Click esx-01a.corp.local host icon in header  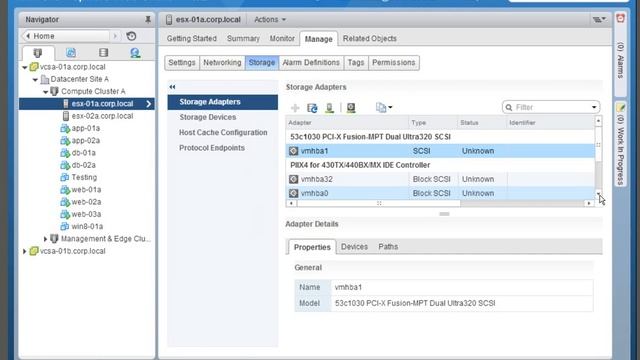coord(169,20)
